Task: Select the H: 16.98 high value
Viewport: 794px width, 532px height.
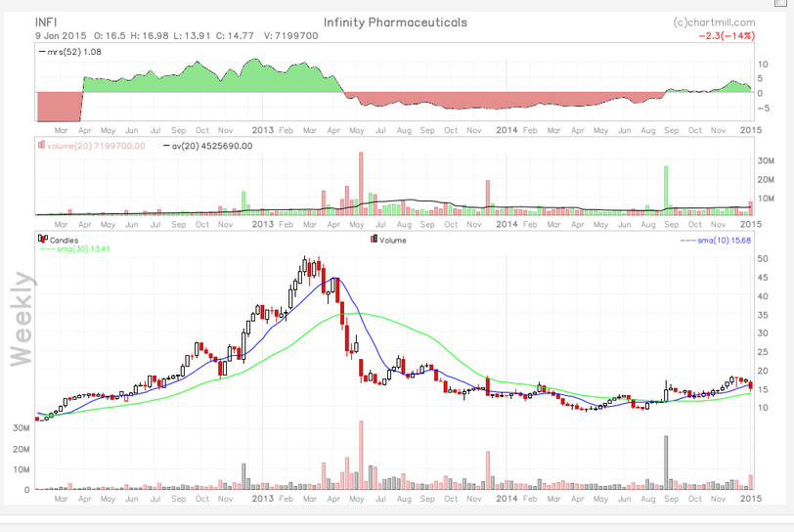Action: click(150, 36)
